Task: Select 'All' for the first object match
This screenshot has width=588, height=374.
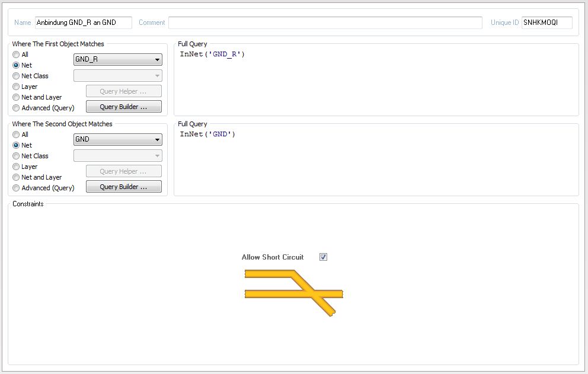Action: (x=16, y=55)
